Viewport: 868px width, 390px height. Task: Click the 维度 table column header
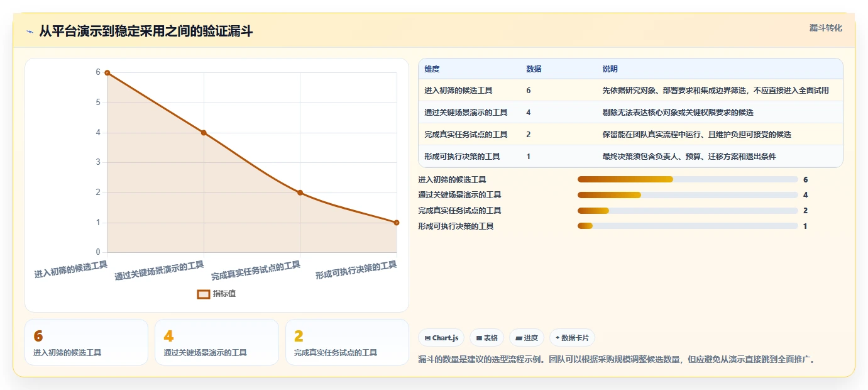432,69
